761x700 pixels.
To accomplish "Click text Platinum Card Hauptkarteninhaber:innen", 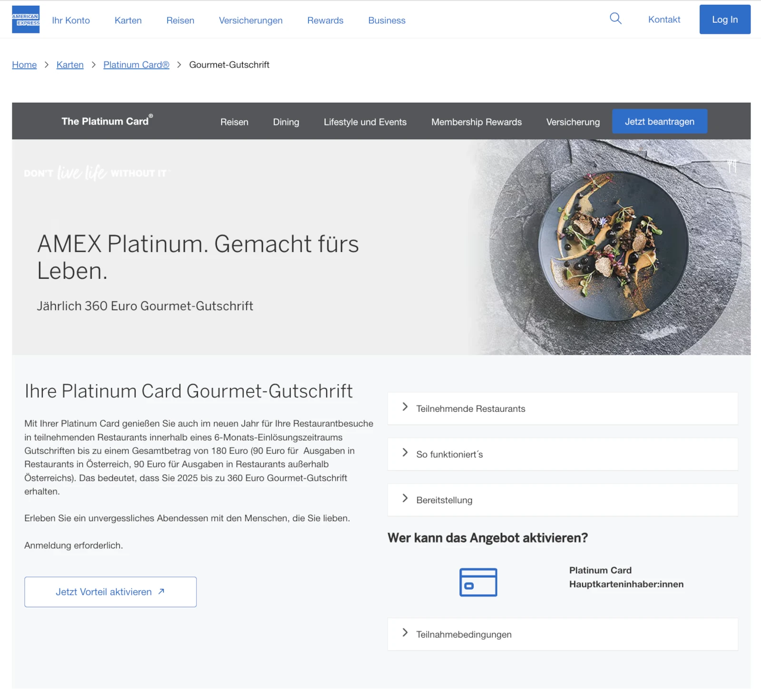I will [626, 577].
